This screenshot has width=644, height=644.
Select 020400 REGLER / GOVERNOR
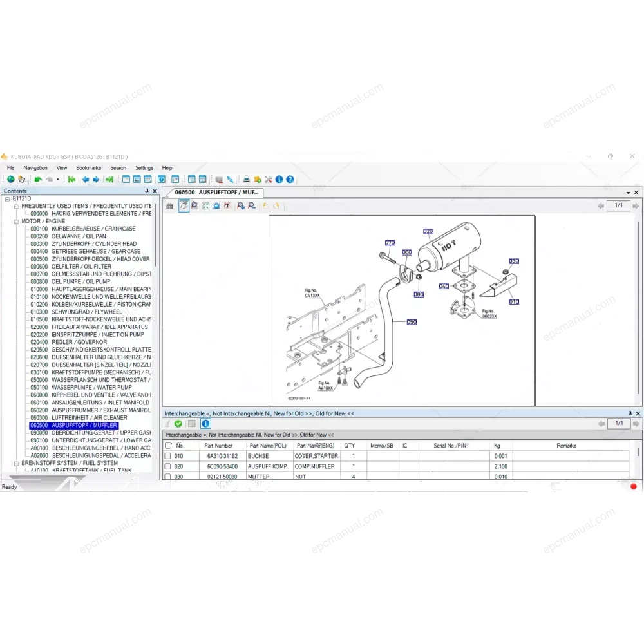click(x=69, y=342)
